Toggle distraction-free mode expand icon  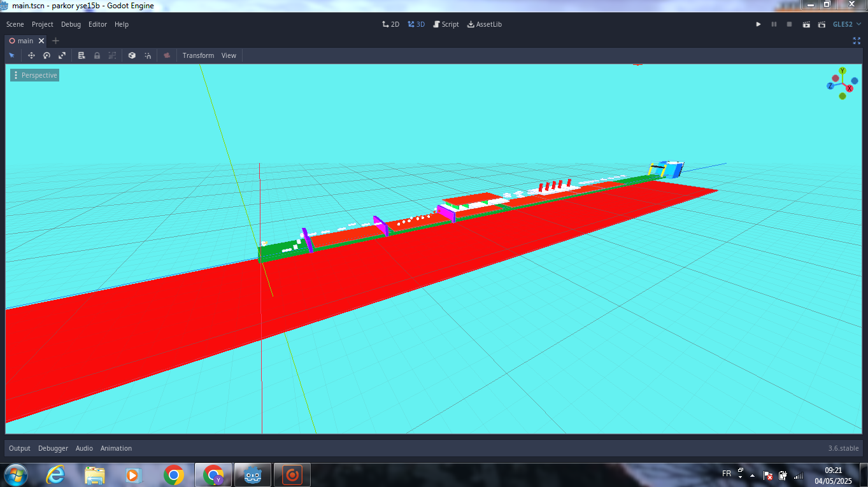(857, 41)
